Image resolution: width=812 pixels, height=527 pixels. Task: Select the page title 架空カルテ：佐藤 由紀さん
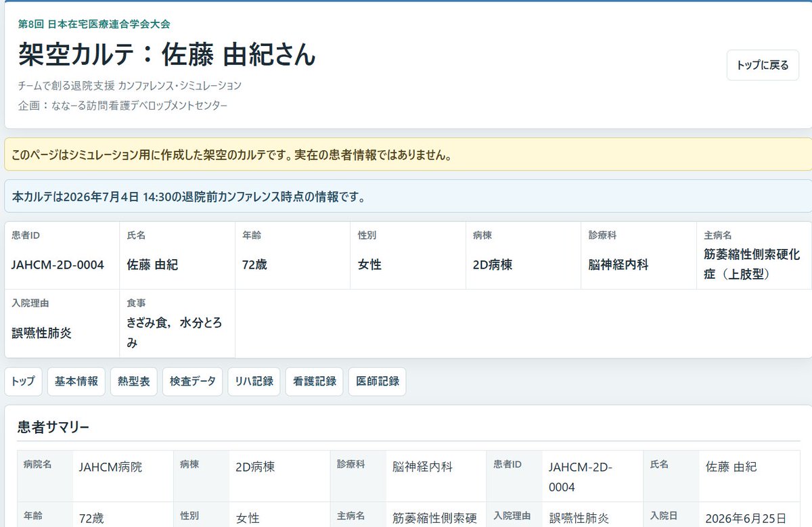[167, 55]
